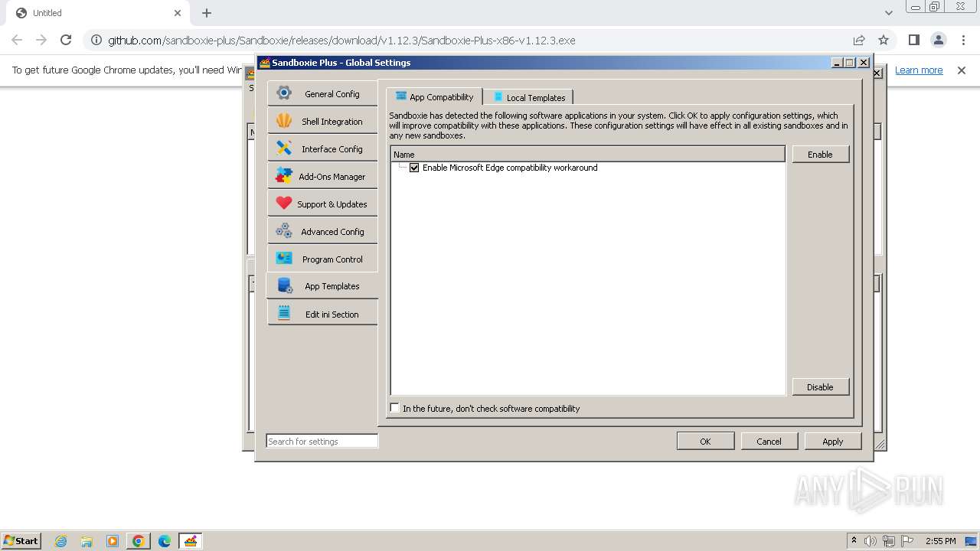
Task: Switch to Chrome from taskbar
Action: (139, 541)
